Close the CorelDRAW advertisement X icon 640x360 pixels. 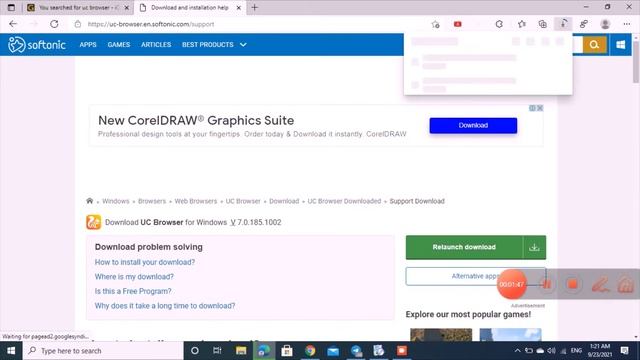click(x=540, y=108)
